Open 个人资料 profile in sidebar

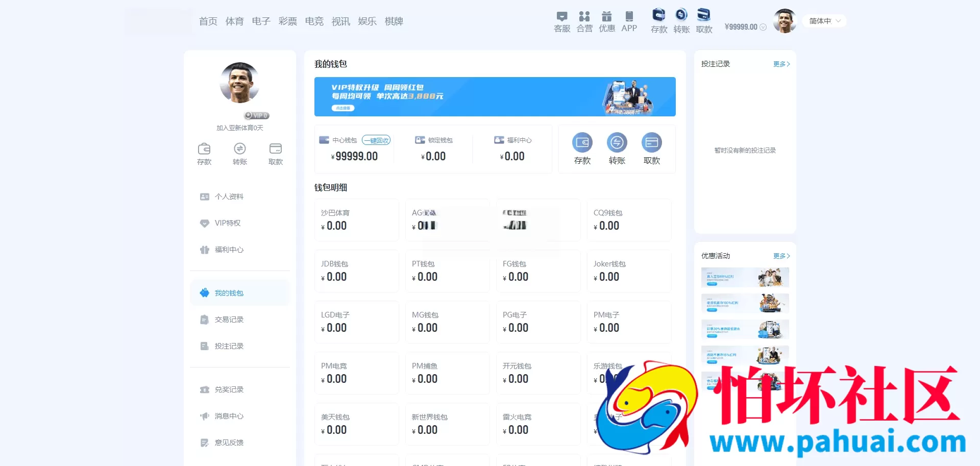click(240, 197)
